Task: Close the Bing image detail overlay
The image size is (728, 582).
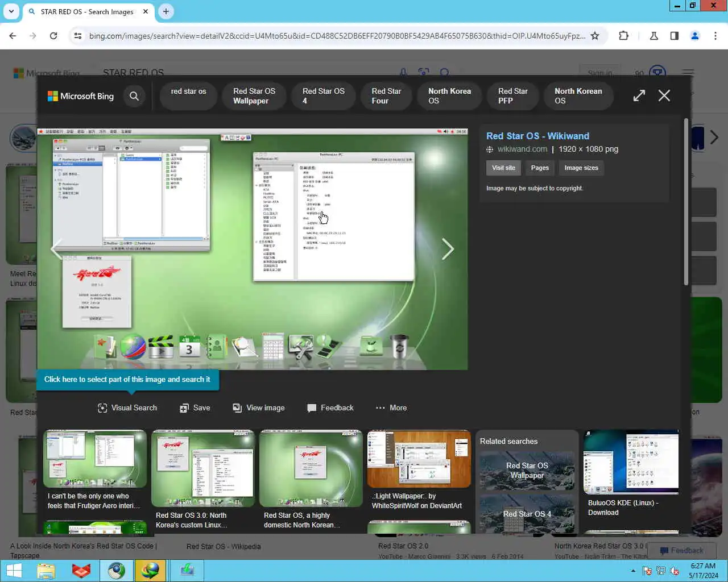Action: point(664,95)
